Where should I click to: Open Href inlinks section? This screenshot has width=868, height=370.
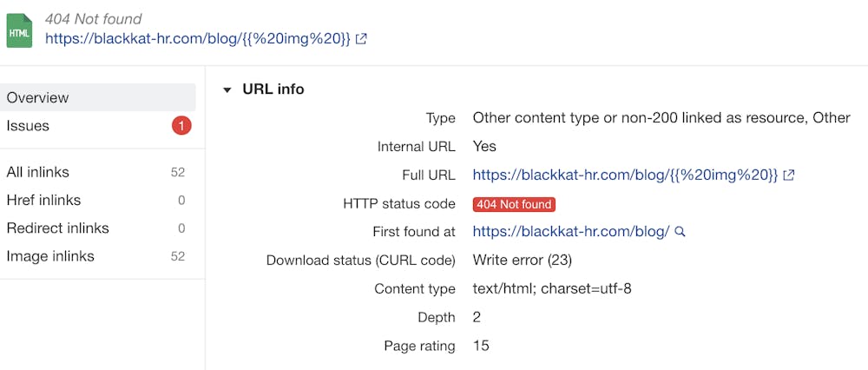43,200
